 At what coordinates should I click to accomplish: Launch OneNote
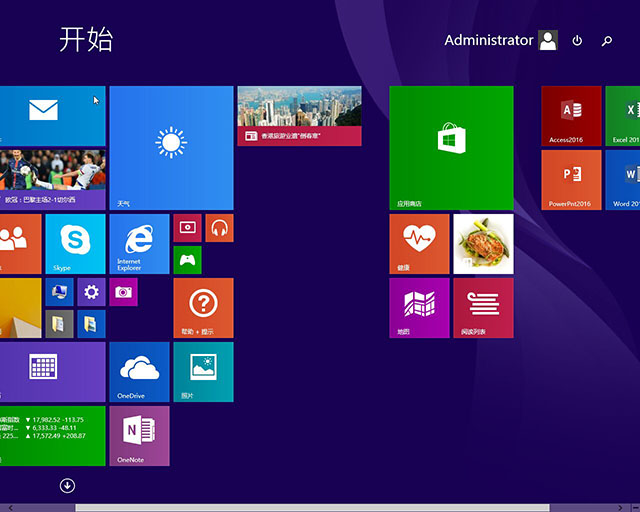click(x=139, y=436)
